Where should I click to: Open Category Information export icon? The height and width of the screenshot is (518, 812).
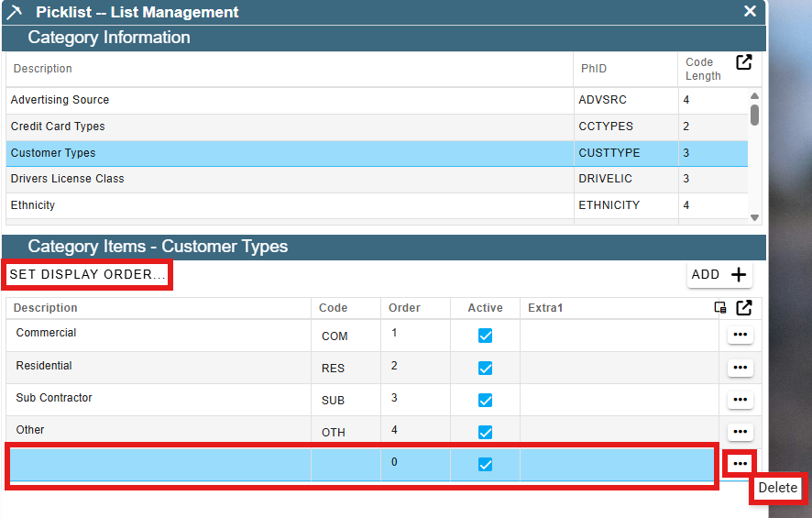pos(743,62)
